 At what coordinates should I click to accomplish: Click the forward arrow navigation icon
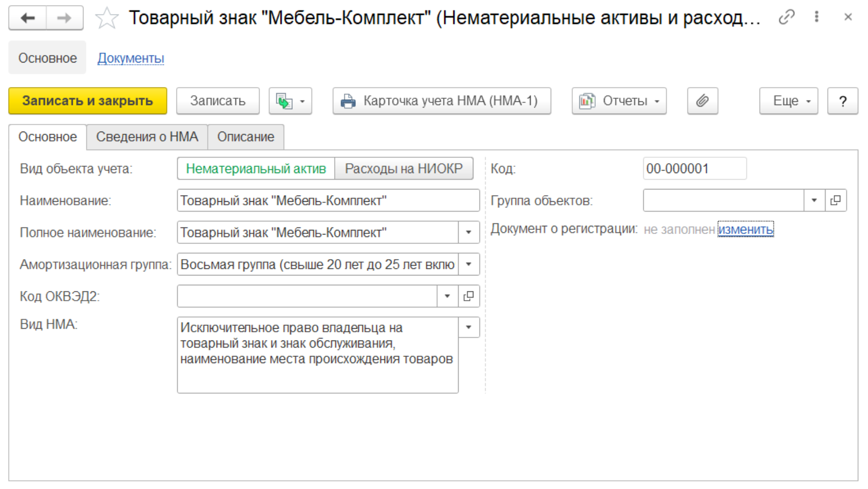coord(64,18)
